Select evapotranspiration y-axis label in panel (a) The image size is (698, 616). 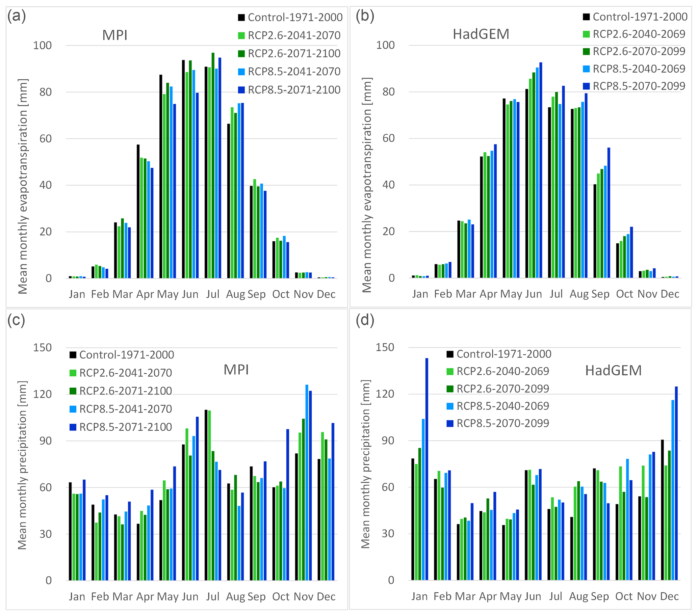23,186
